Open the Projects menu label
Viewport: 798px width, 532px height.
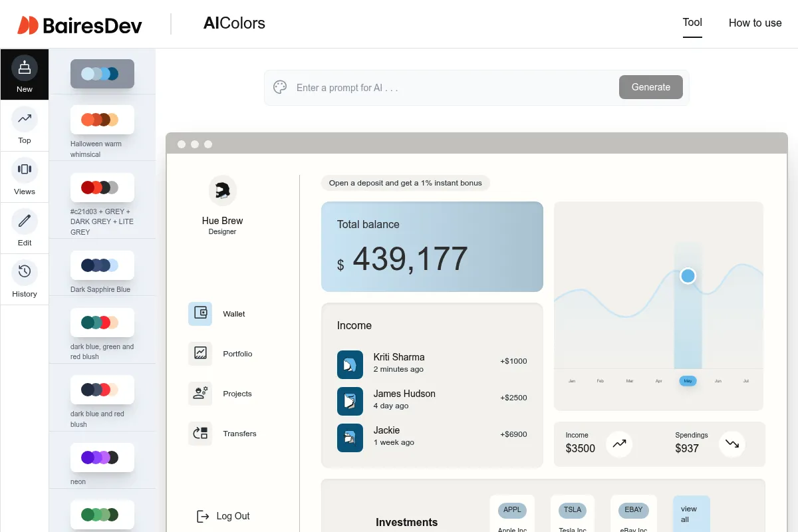coord(237,394)
